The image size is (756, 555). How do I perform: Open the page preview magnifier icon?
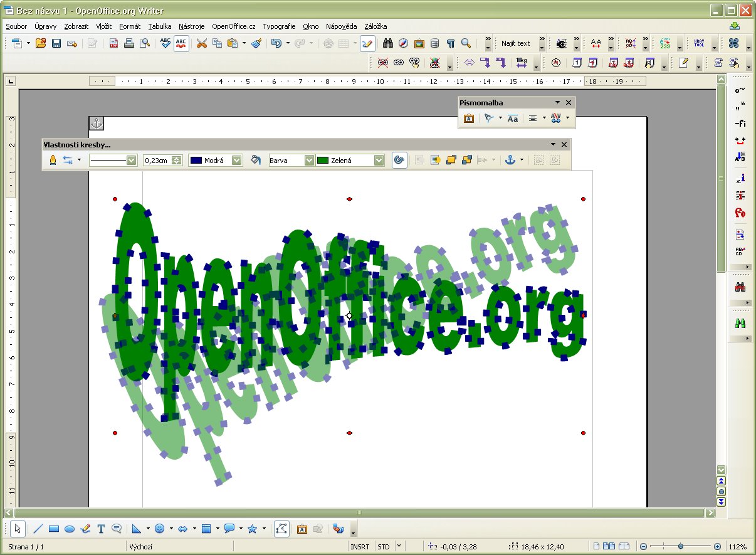tap(145, 43)
